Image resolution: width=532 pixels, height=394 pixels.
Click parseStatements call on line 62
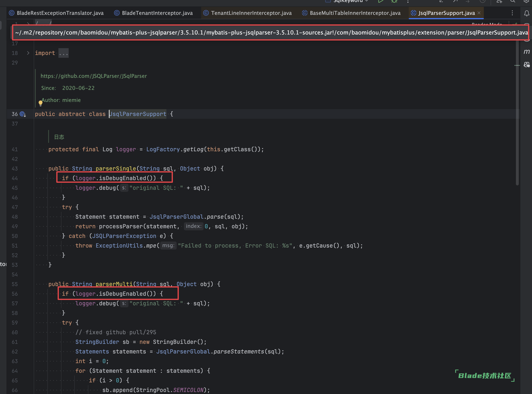tap(239, 351)
